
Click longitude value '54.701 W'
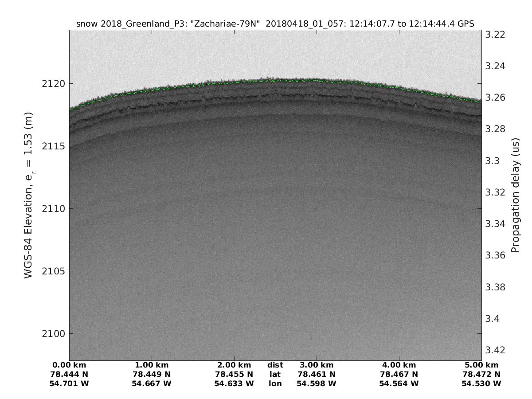[x=69, y=383]
